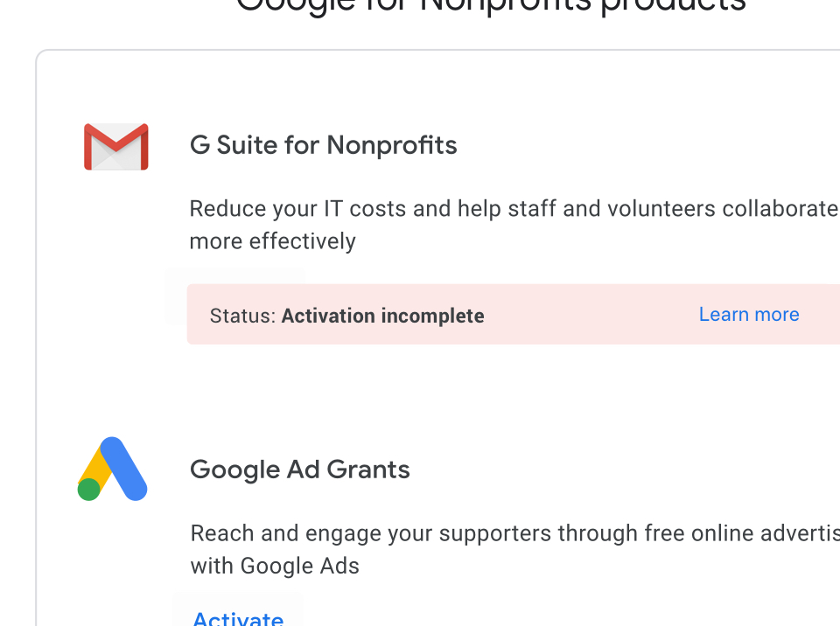Viewport: 840px width, 626px height.
Task: Activate Google Ad Grants
Action: (237, 617)
